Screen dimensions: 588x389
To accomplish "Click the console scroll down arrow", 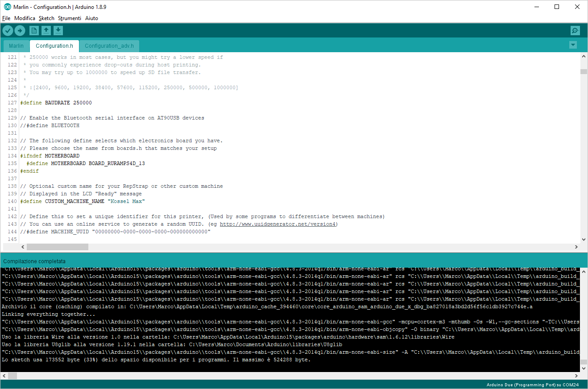I will 584,368.
